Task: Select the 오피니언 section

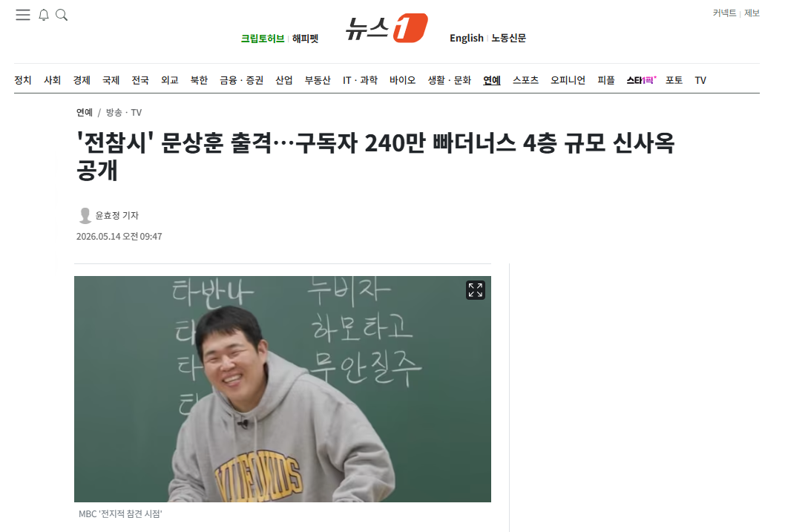Action: coord(568,80)
